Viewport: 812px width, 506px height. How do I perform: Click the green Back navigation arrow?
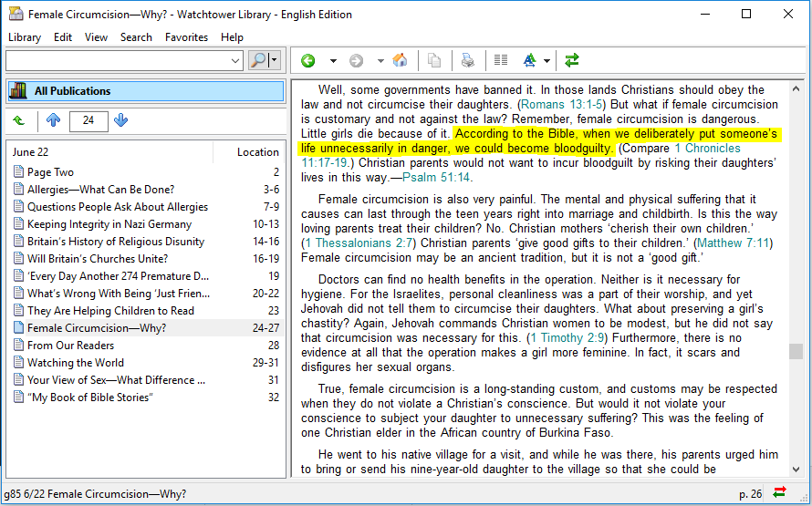308,61
